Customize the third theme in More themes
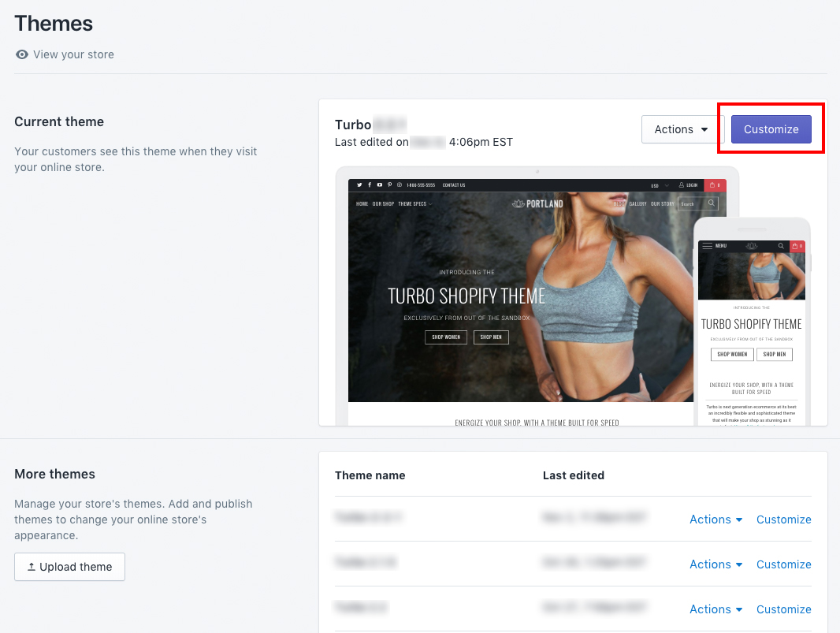 [783, 609]
